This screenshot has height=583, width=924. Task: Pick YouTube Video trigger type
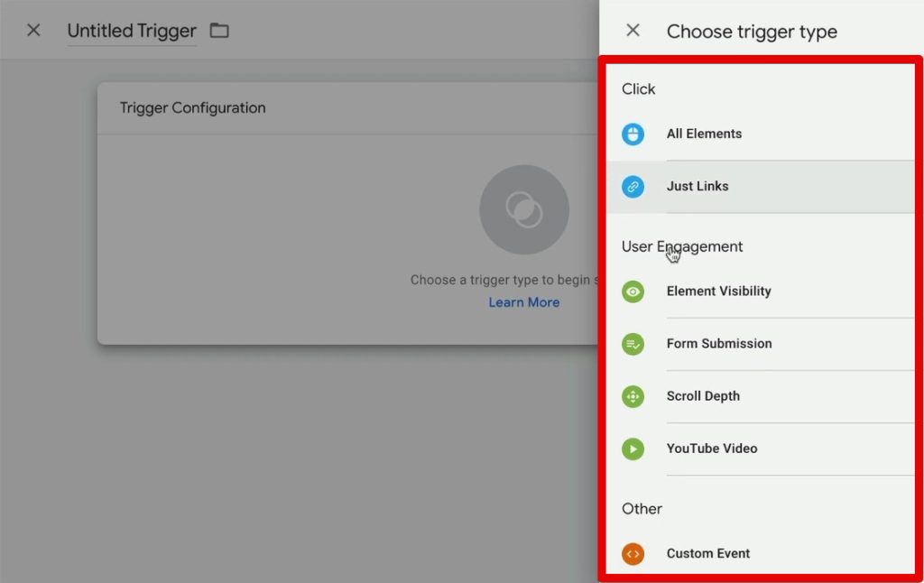tap(760, 449)
